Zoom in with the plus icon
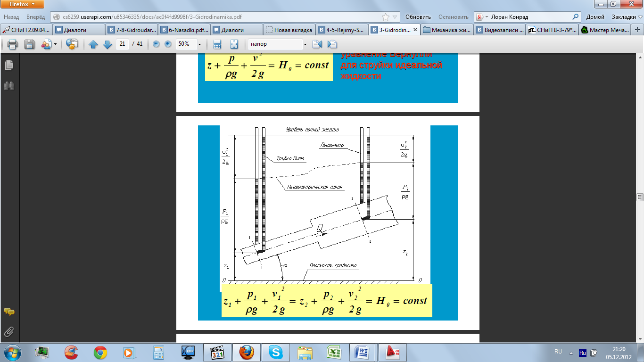Viewport: 644px width, 362px height. (168, 44)
